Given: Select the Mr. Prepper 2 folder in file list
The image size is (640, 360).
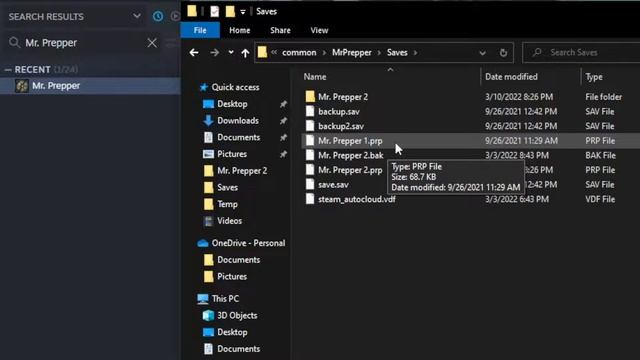Looking at the screenshot, I should click(343, 97).
